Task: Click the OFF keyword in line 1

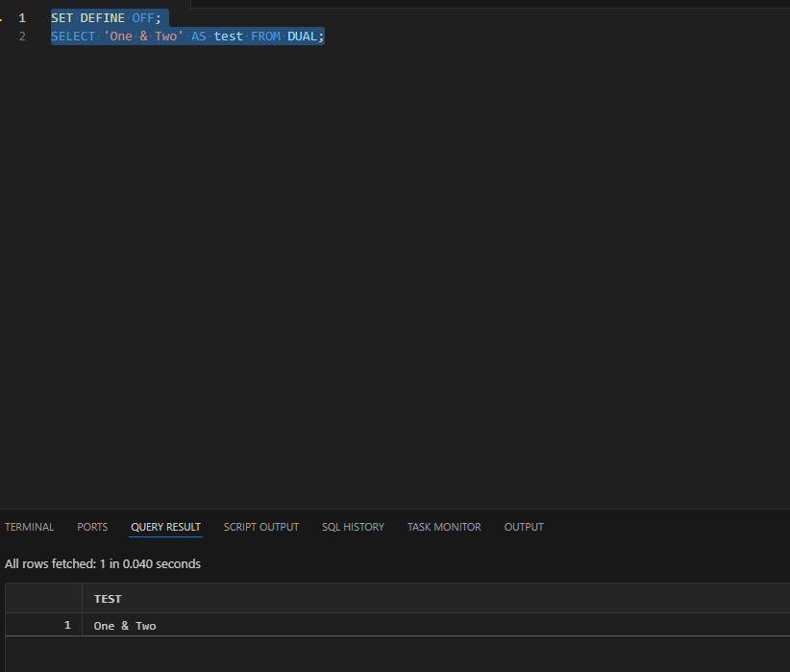Action: tap(143, 18)
